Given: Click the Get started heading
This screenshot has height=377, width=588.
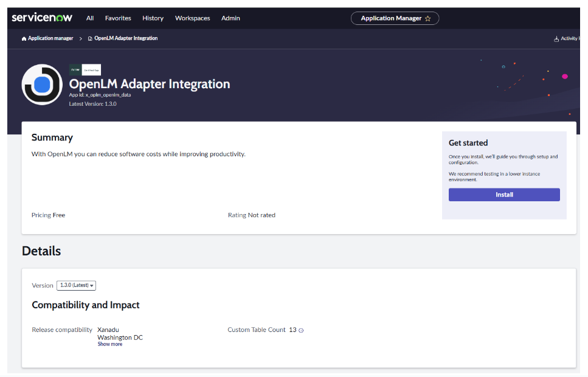Looking at the screenshot, I should click(468, 143).
